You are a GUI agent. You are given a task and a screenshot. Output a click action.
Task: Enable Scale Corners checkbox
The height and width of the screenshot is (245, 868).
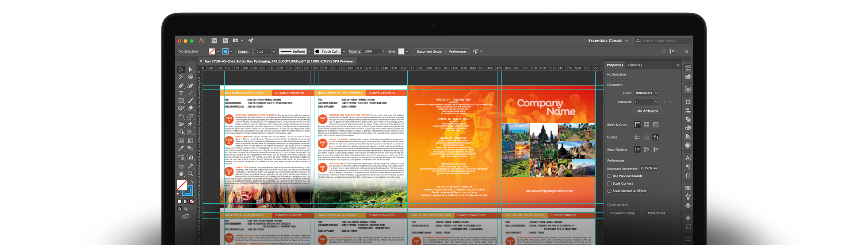pos(609,183)
